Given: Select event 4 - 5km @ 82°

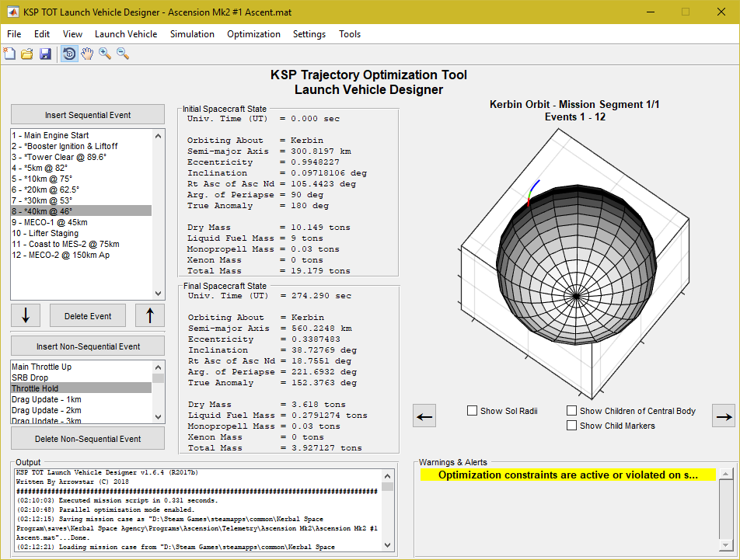Looking at the screenshot, I should (x=81, y=168).
